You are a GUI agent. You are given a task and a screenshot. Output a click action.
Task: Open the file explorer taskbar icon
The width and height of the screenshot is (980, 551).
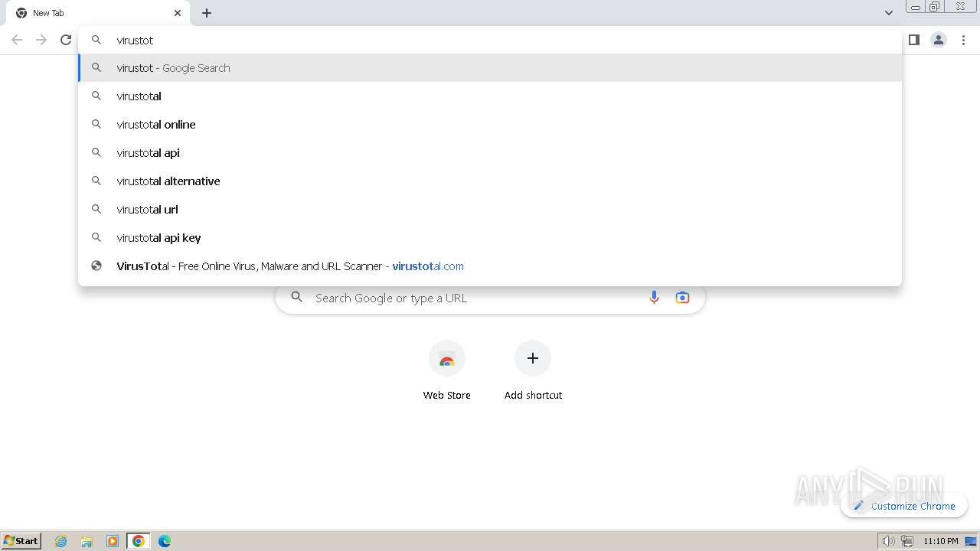pos(87,541)
